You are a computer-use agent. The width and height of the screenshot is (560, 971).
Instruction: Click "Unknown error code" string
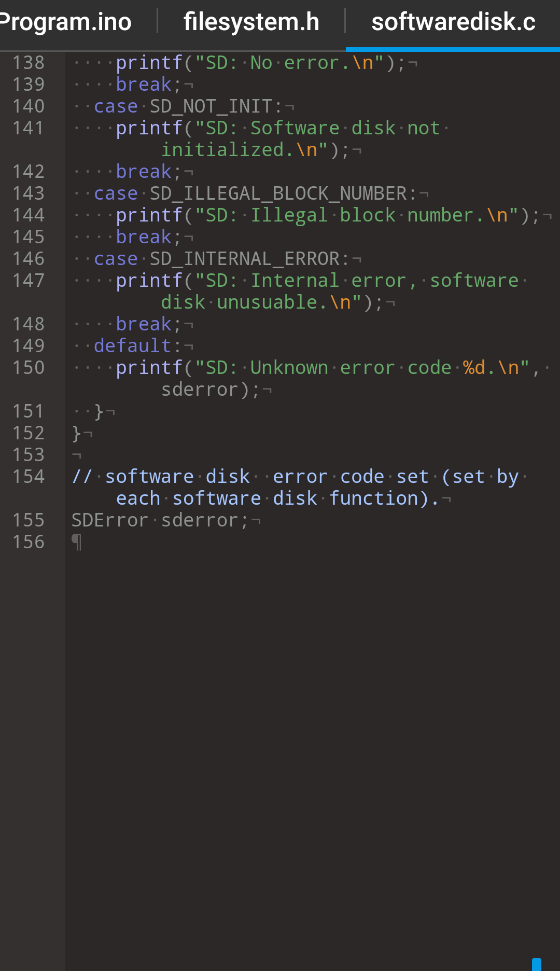(x=351, y=368)
